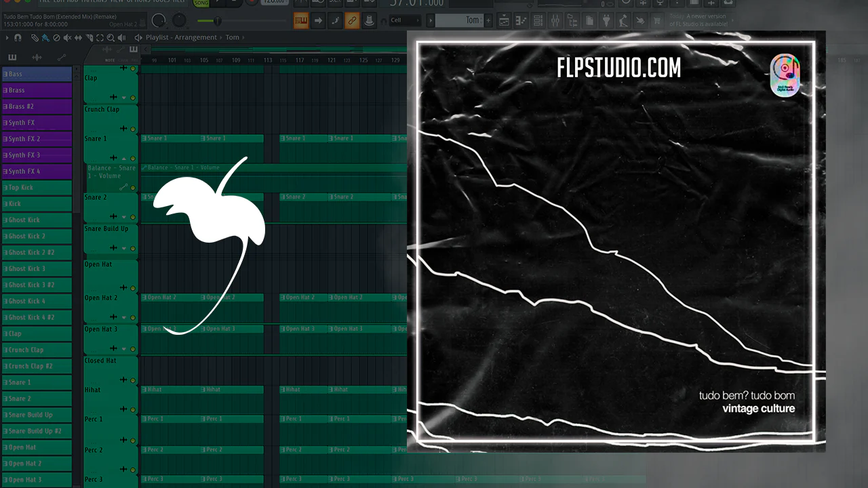Mute the Snare 1 track

(x=132, y=158)
